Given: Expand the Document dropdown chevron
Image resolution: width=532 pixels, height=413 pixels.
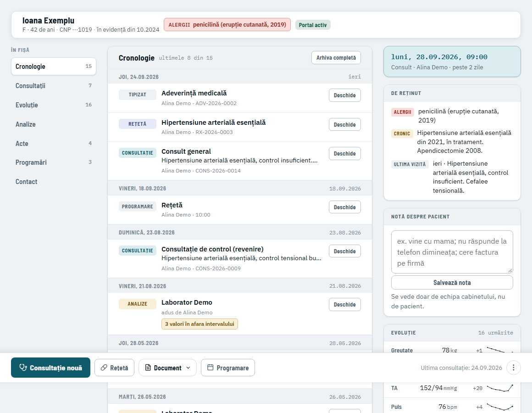Looking at the screenshot, I should pos(188,368).
